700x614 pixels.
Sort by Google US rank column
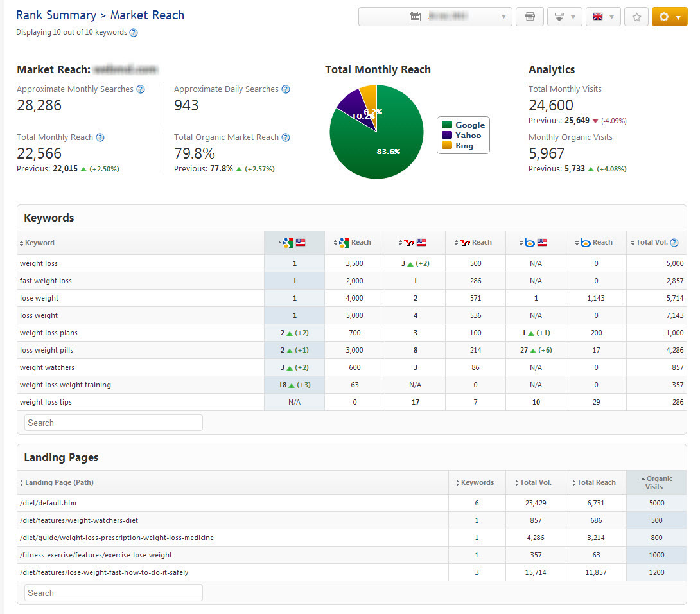(x=294, y=243)
